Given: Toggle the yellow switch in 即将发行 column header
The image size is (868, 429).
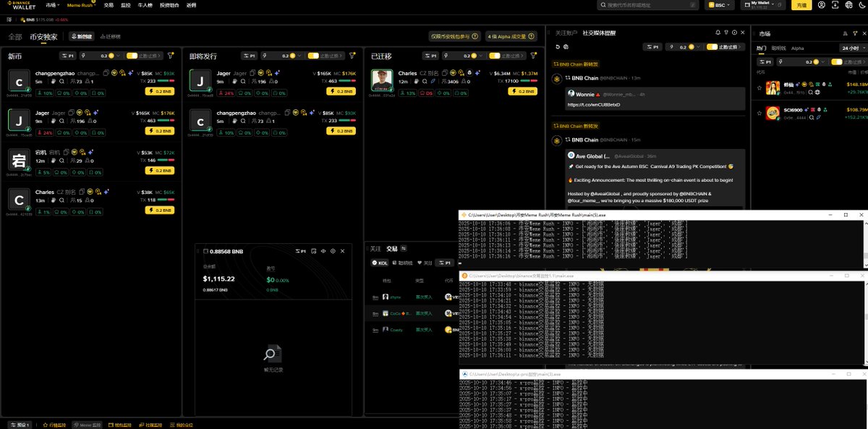Looking at the screenshot, I should click(x=313, y=55).
